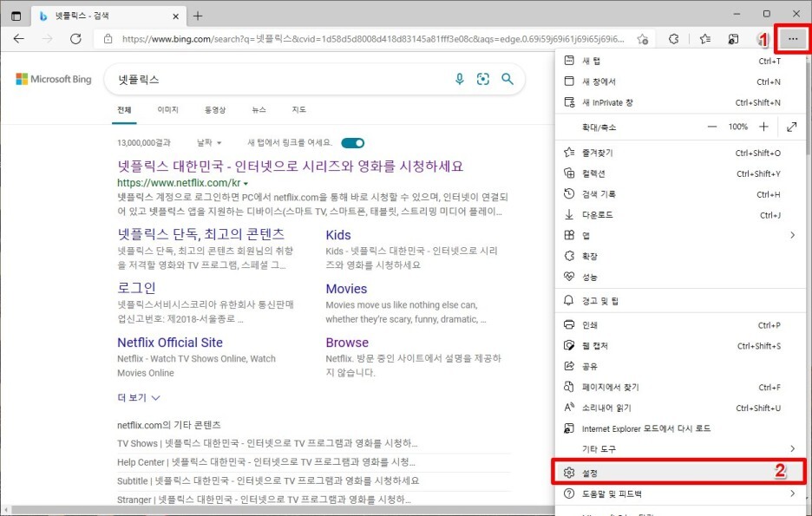Reload the page with refresh icon

coord(75,39)
